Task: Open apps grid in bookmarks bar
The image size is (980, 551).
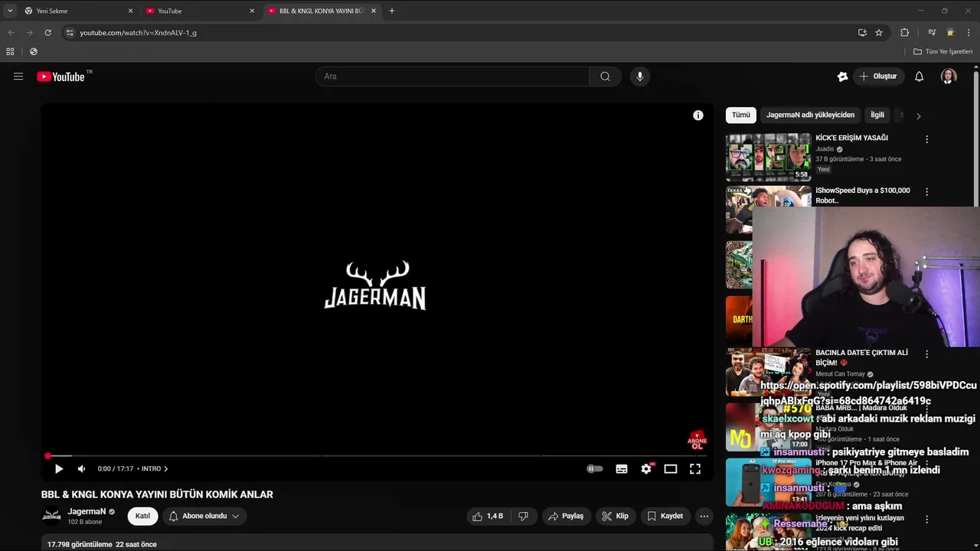Action: click(10, 52)
